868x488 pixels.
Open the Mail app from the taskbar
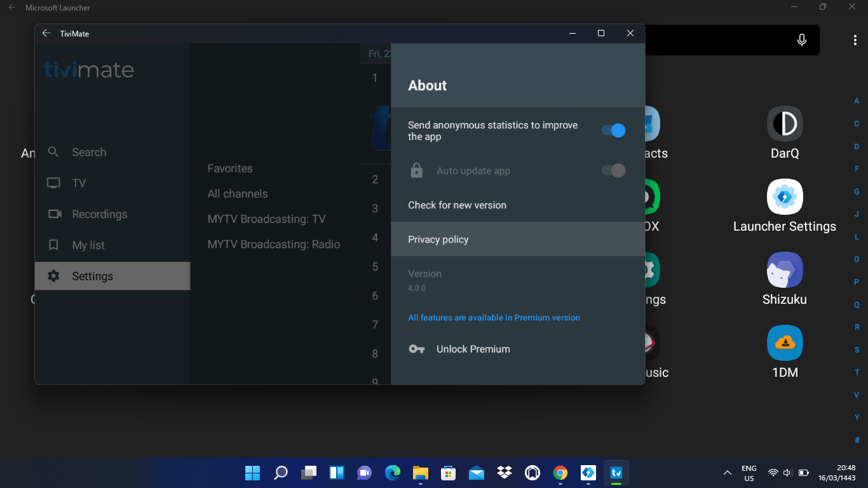click(476, 473)
